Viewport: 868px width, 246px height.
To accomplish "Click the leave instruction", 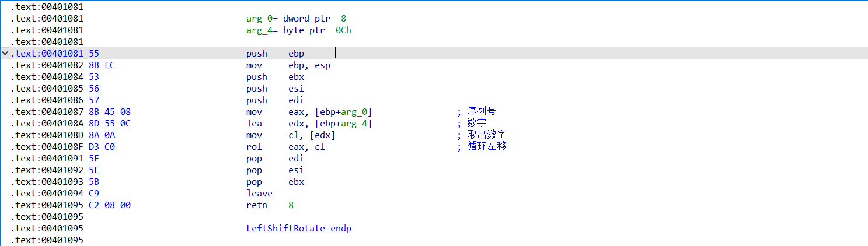I will tap(259, 194).
